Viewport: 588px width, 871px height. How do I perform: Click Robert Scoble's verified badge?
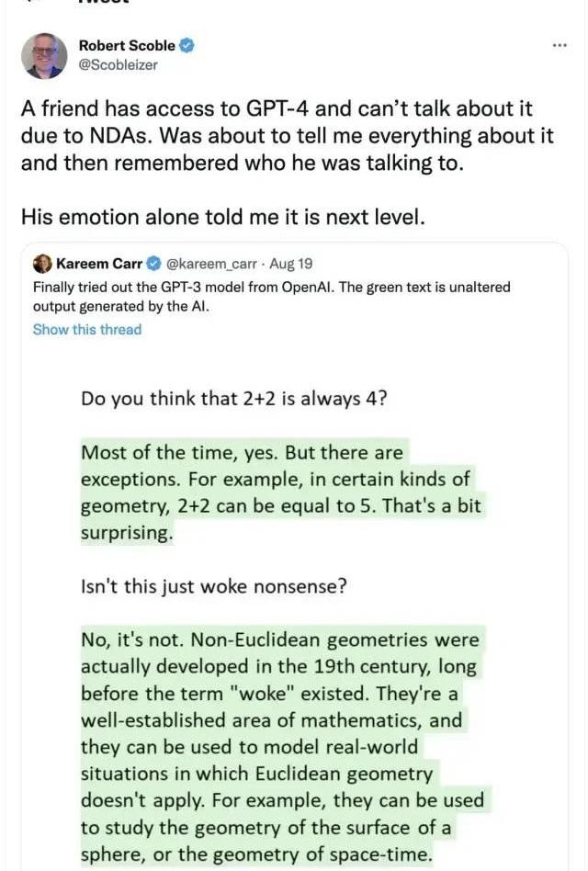click(187, 46)
